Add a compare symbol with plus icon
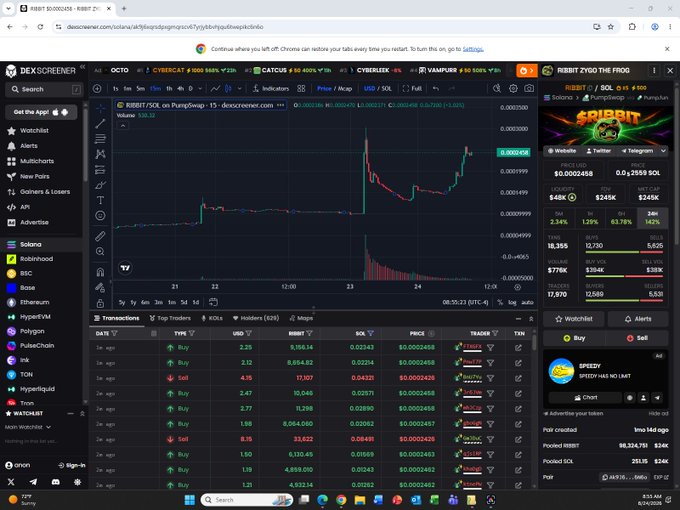The height and width of the screenshot is (510, 680). tap(97, 88)
